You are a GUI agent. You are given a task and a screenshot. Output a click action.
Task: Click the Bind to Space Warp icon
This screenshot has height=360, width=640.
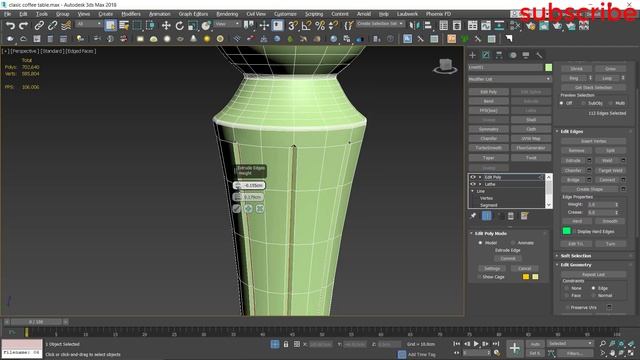pos(66,26)
